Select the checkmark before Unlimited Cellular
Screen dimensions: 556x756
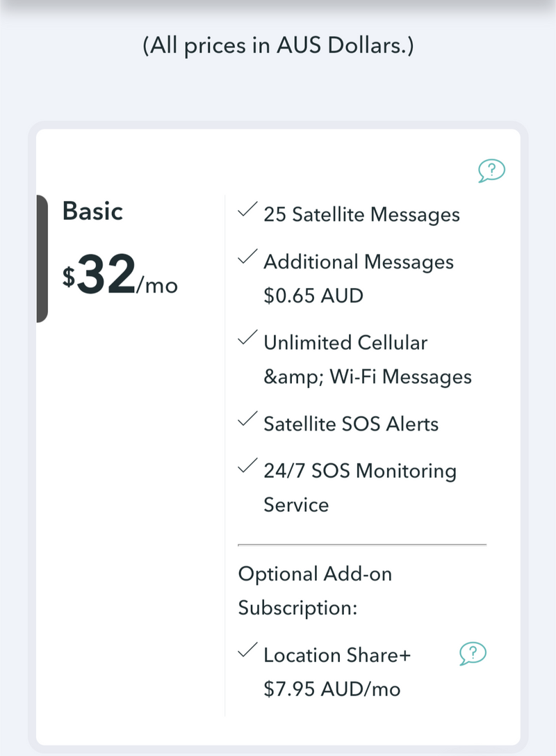(245, 338)
